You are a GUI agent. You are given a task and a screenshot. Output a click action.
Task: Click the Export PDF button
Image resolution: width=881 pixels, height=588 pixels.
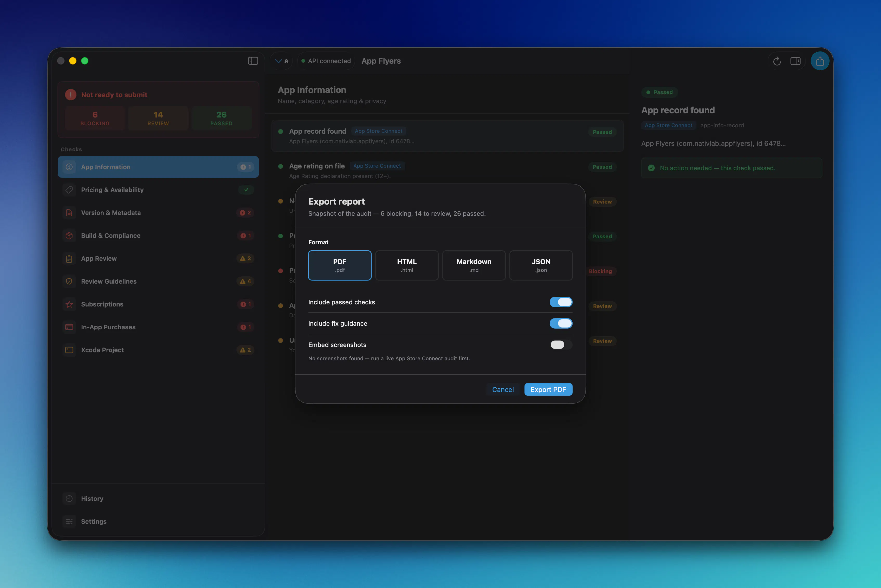[548, 389]
